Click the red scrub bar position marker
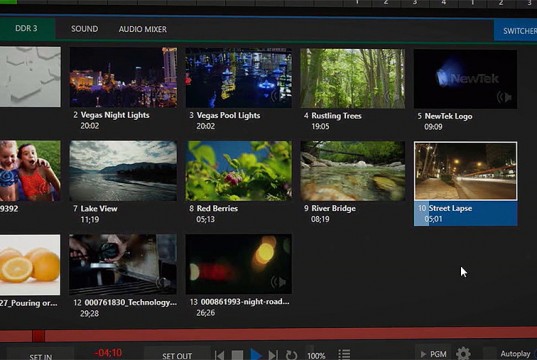537x360 pixels. [38, 336]
